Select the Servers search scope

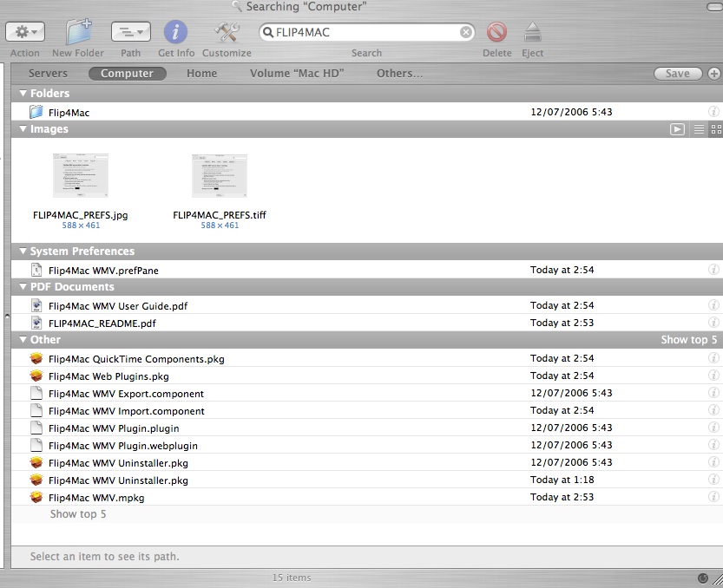[48, 74]
